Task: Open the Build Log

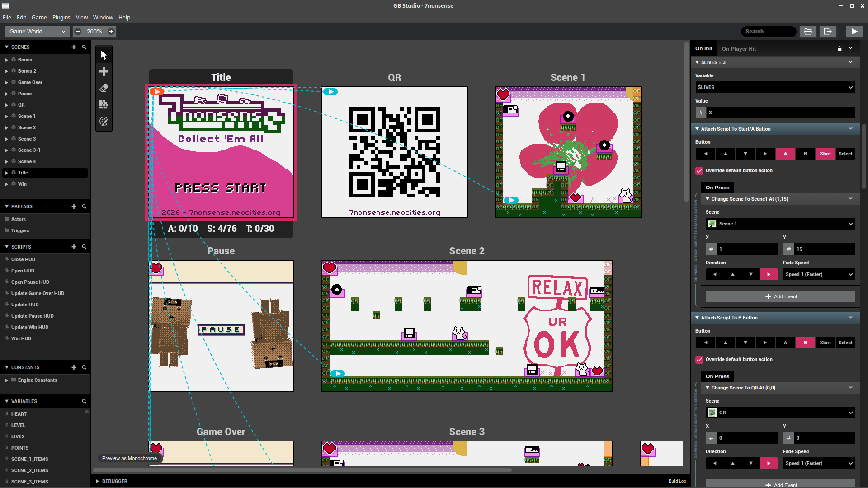Action: [677, 481]
